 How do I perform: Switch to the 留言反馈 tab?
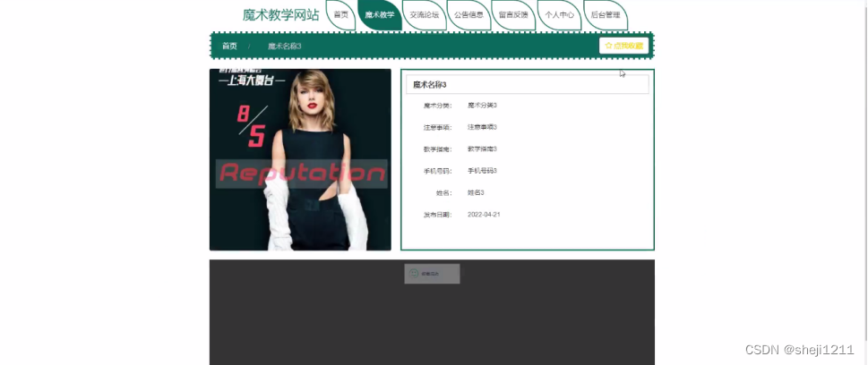pyautogui.click(x=513, y=15)
